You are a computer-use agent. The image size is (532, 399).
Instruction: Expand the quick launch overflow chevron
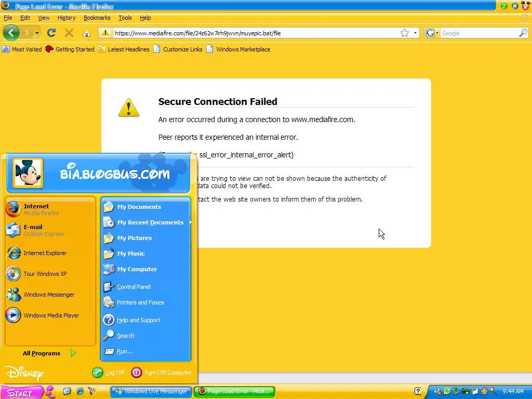click(103, 389)
